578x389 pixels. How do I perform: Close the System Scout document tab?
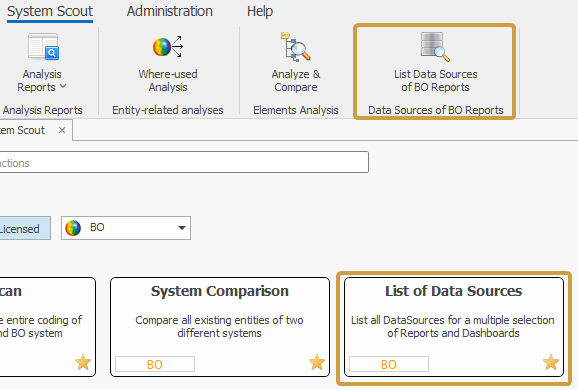pyautogui.click(x=62, y=130)
